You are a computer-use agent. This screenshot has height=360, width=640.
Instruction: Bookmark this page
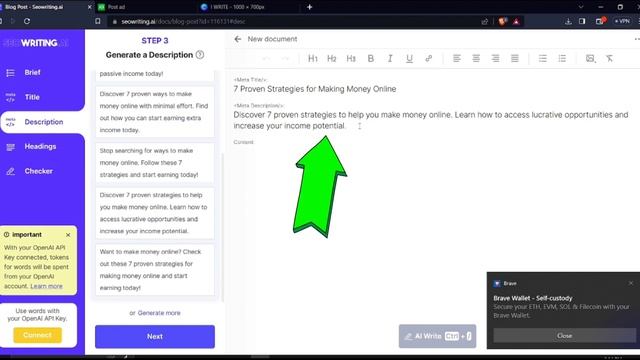(98, 21)
